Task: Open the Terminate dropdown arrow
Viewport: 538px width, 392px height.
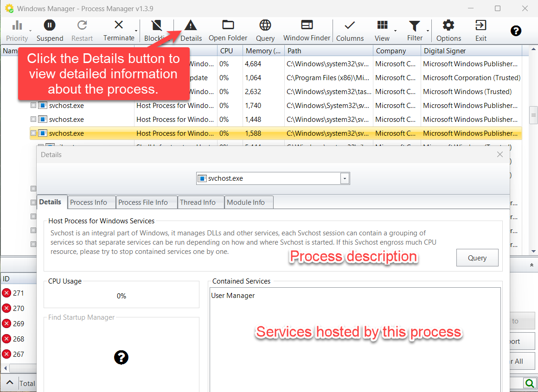Action: (x=136, y=31)
